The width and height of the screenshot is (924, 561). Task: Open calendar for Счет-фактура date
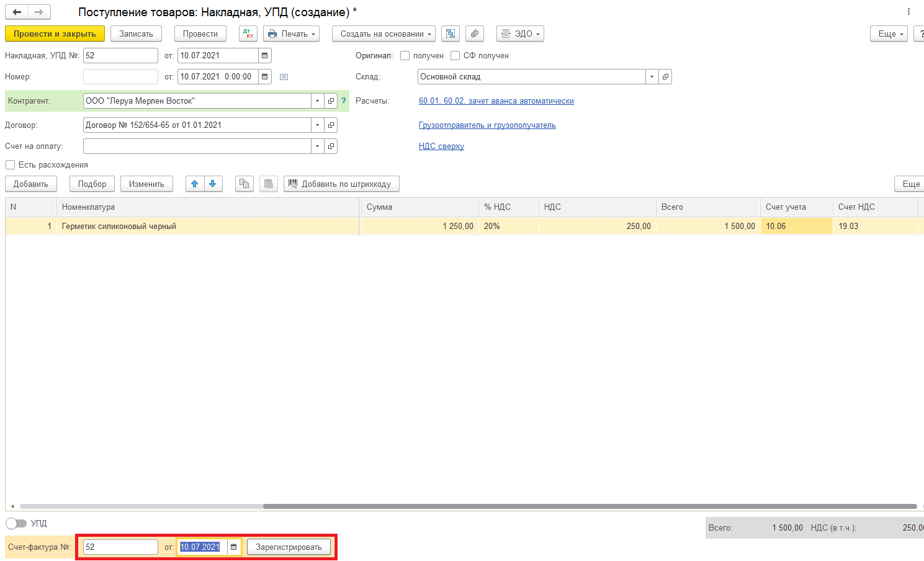[233, 547]
